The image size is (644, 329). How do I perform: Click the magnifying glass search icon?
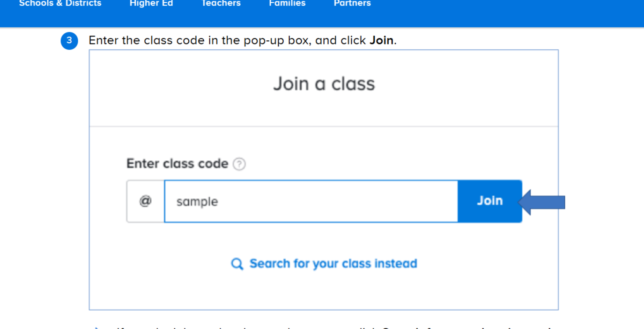point(237,264)
